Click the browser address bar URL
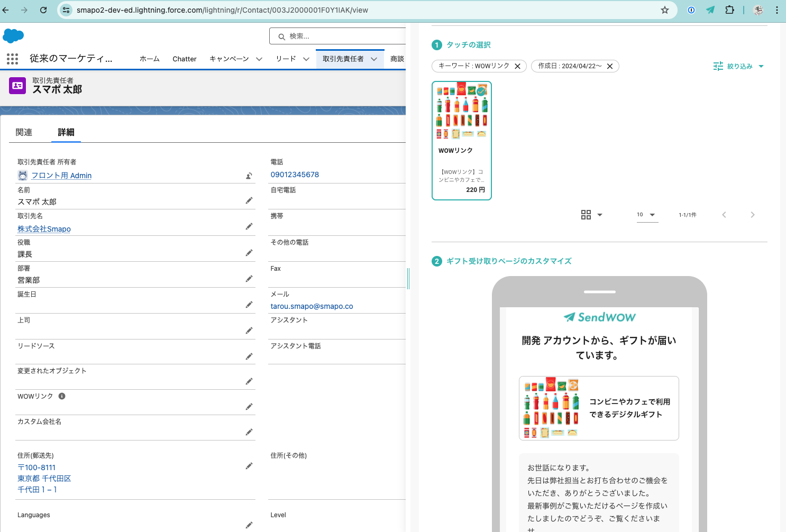The image size is (786, 532). (x=222, y=10)
